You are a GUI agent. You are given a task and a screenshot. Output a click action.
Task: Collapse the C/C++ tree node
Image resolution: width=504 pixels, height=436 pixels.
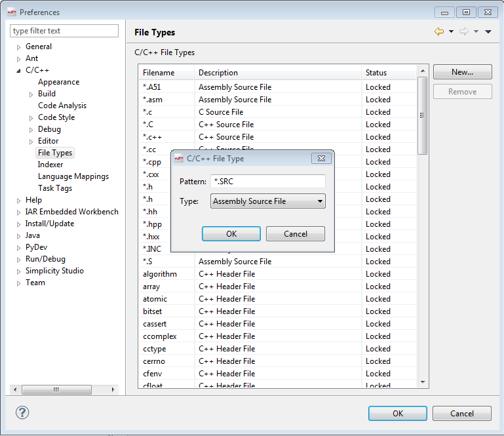18,70
